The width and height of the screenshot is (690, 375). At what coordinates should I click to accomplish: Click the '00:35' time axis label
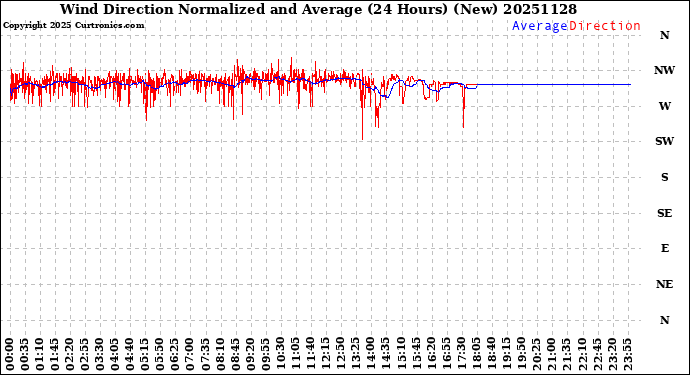[x=24, y=355]
